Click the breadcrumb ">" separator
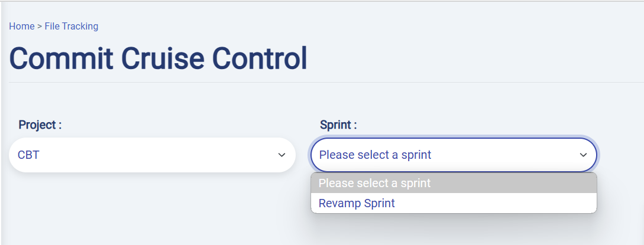644x245 pixels. (x=40, y=26)
